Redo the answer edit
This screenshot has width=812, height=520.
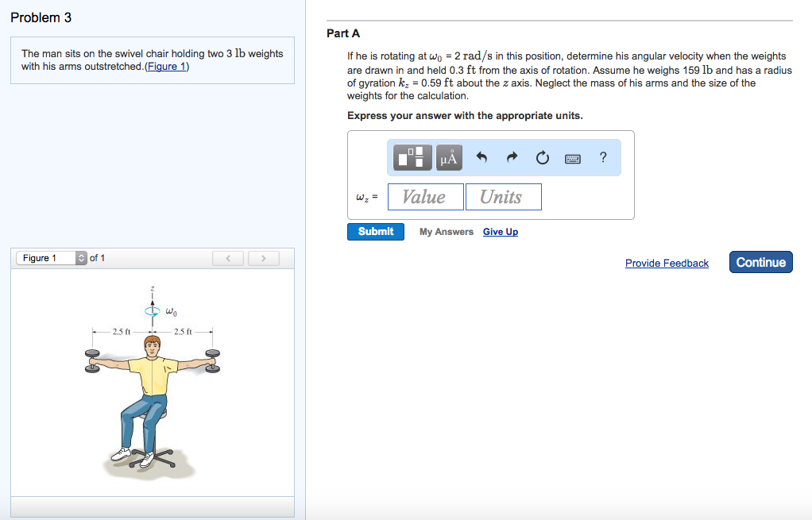(512, 156)
